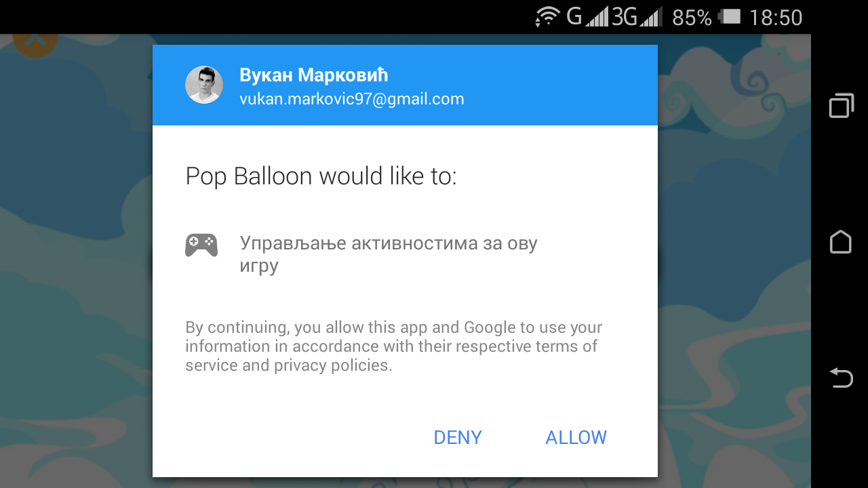This screenshot has height=488, width=868.
Task: Tap the terms of service disclaimer text
Action: 394,346
